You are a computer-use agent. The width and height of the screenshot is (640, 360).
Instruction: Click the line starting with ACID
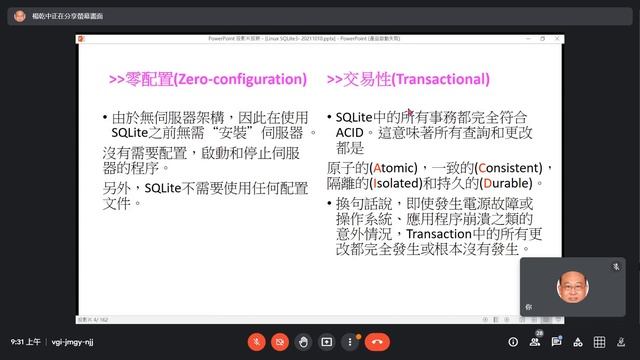point(434,133)
